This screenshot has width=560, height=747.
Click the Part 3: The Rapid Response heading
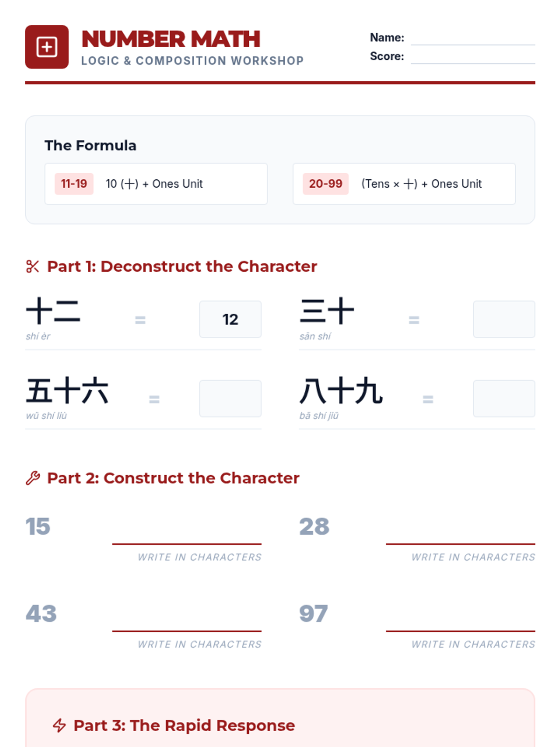pos(184,726)
